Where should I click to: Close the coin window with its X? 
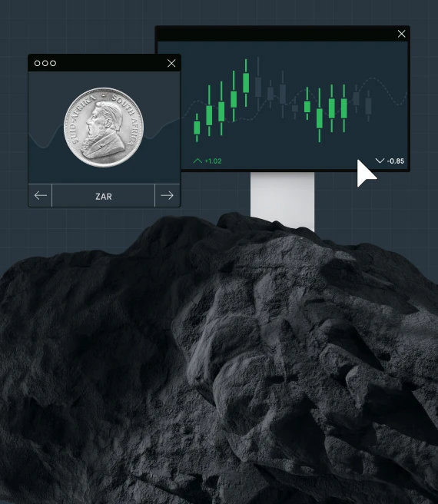[171, 63]
